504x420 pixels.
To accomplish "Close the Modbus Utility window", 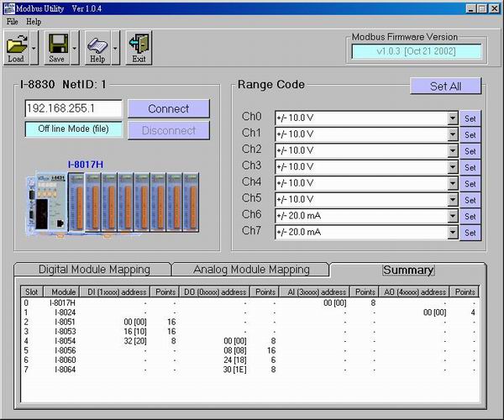I will coord(494,8).
